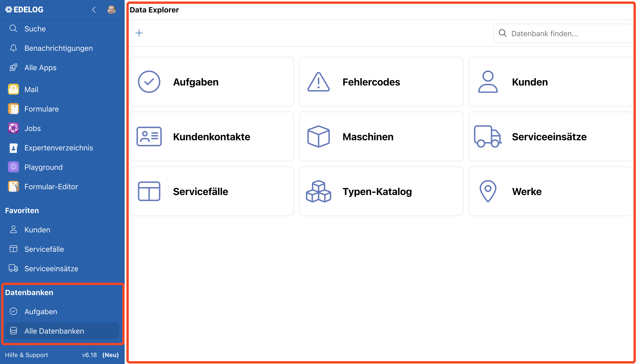Image resolution: width=638 pixels, height=364 pixels.
Task: Open the Maschinen cube icon
Action: [318, 136]
